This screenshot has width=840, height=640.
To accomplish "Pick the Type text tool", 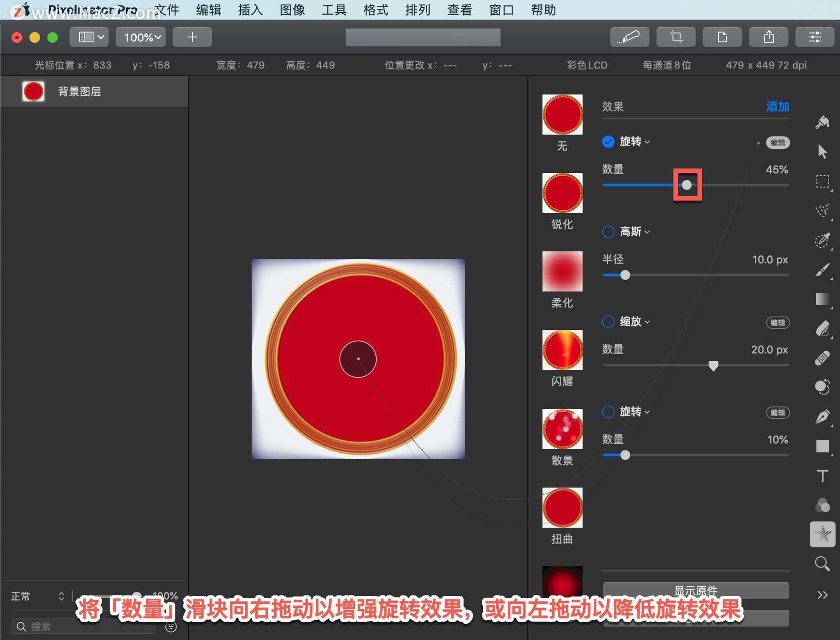I will (822, 476).
